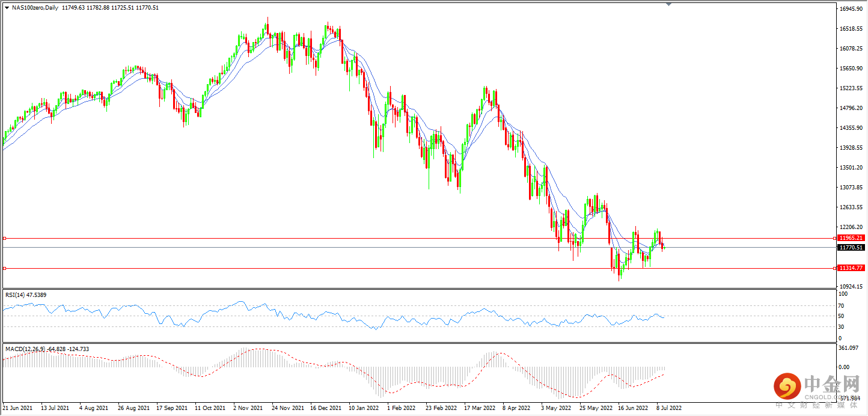Click the 11 Oct 2021 date label

click(x=210, y=408)
